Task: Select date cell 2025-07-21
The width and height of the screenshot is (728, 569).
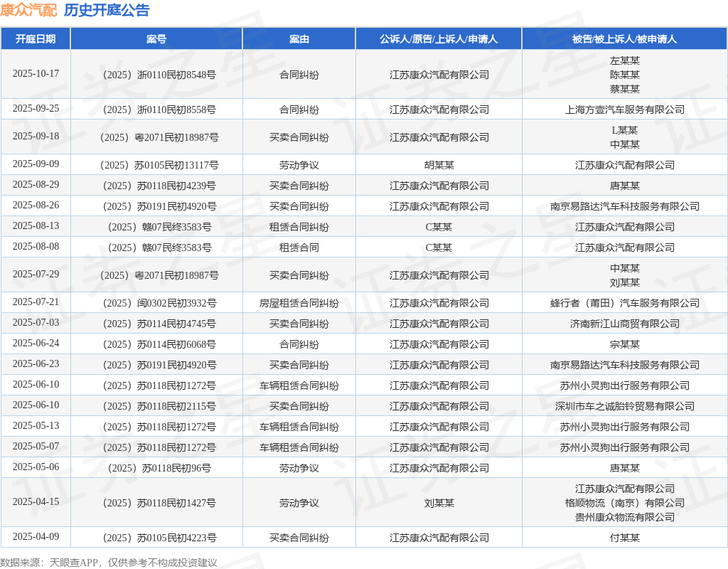Action: (36, 302)
